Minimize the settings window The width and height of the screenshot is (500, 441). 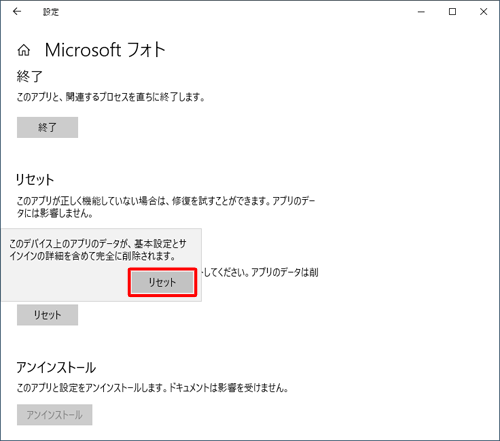(421, 12)
